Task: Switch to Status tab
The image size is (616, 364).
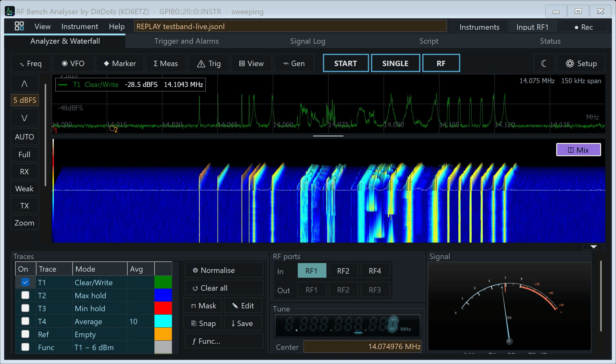Action: tap(550, 41)
